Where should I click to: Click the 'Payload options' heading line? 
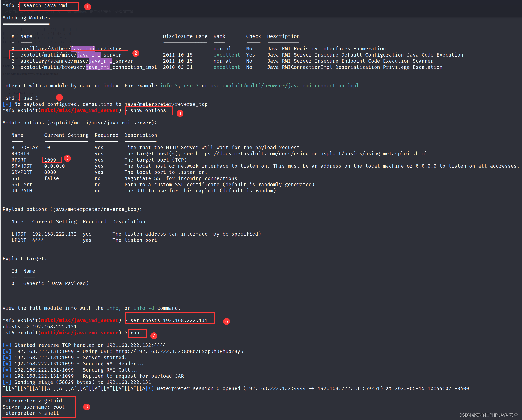(72, 209)
